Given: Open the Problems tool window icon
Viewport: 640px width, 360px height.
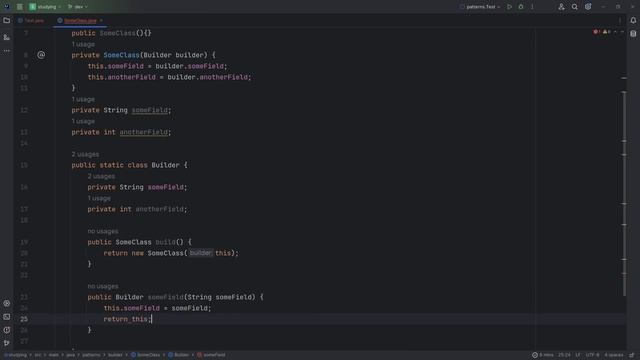Looking at the screenshot, I should [7, 330].
